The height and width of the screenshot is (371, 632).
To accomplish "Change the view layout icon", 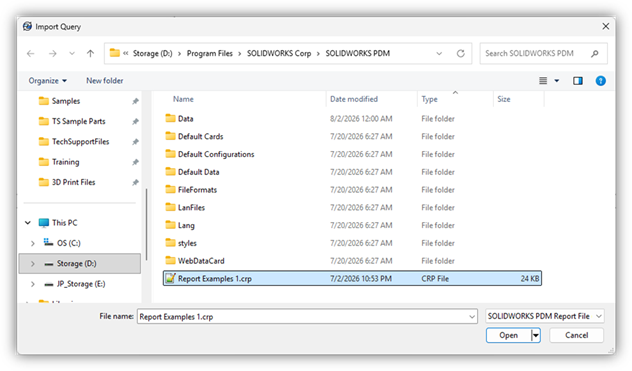I will coord(543,81).
